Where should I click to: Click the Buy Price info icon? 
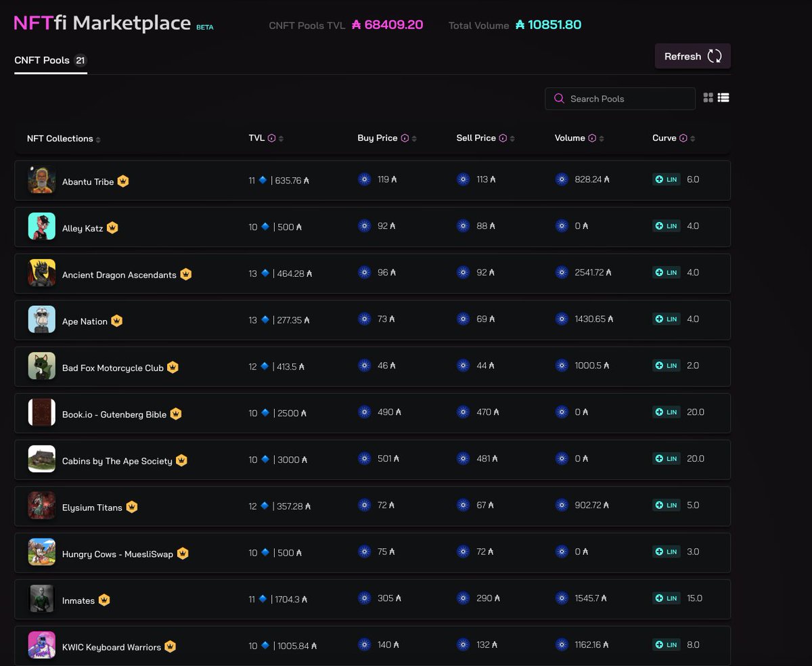(405, 138)
